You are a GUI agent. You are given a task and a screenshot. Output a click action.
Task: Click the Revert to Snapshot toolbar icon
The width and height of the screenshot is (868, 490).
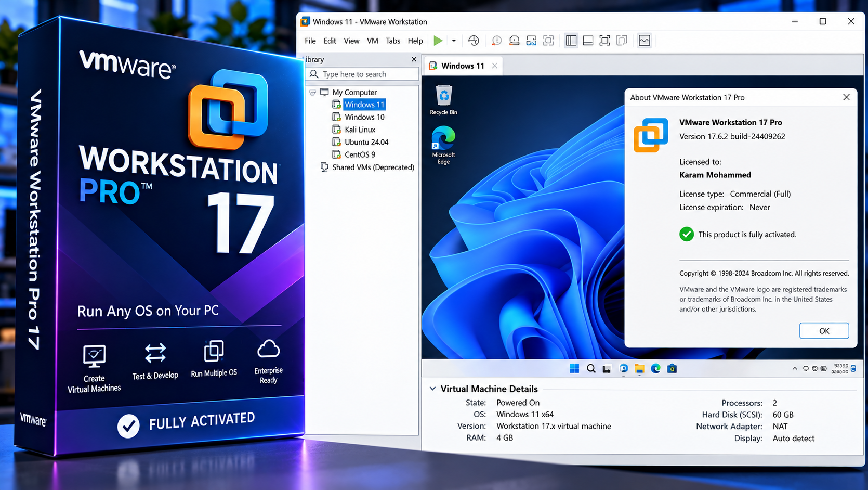tap(514, 41)
